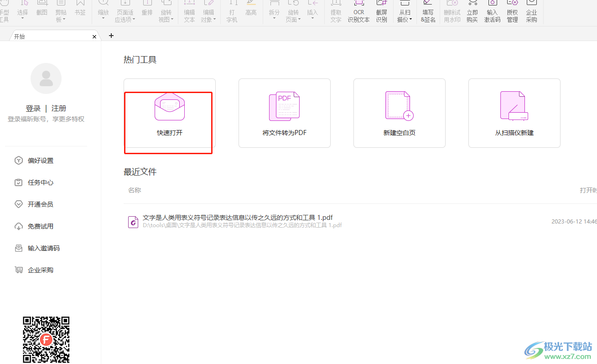Click 删除试用水印 remove trial watermark

click(x=452, y=12)
